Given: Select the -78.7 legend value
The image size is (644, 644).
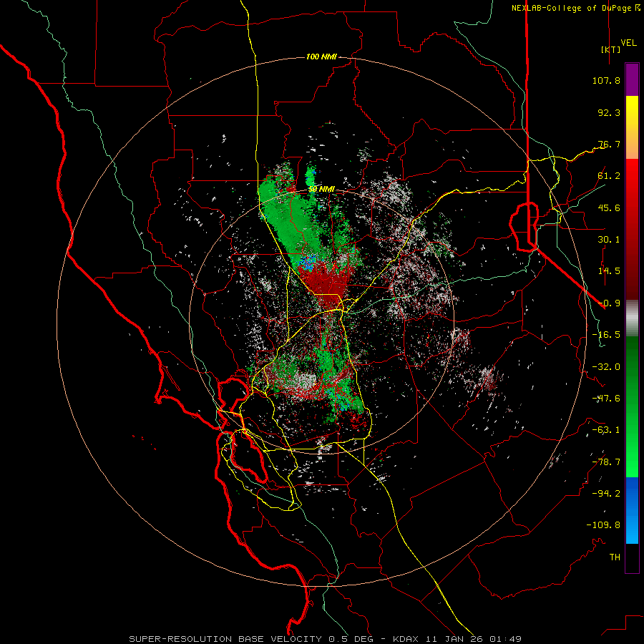Looking at the screenshot, I should point(606,462).
